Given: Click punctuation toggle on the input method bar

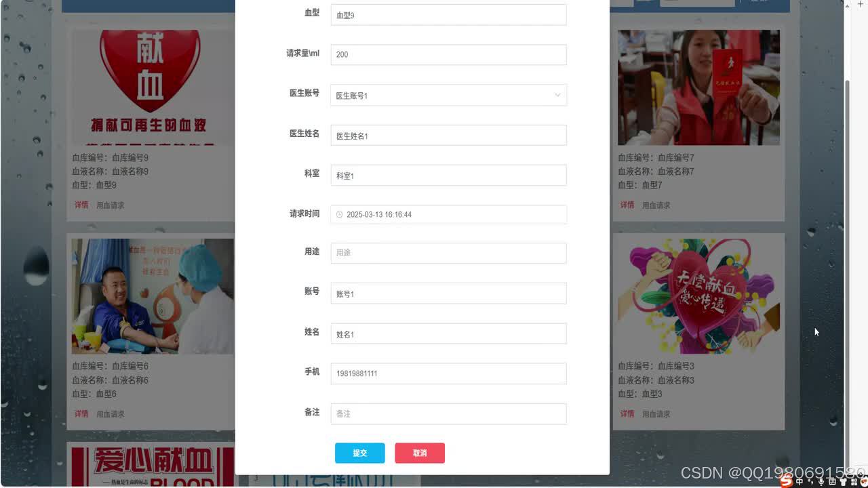Looking at the screenshot, I should pos(811,481).
